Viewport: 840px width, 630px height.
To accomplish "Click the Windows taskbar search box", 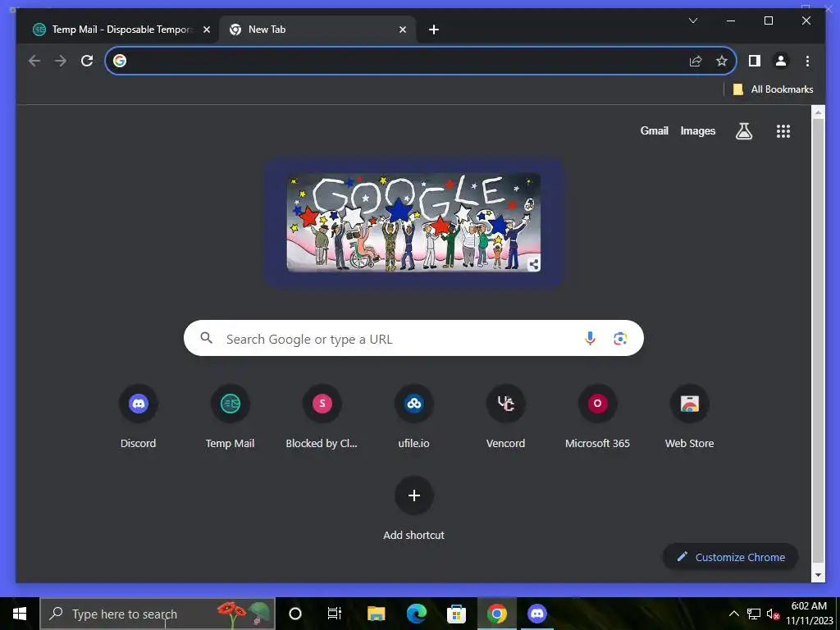I will tap(157, 614).
